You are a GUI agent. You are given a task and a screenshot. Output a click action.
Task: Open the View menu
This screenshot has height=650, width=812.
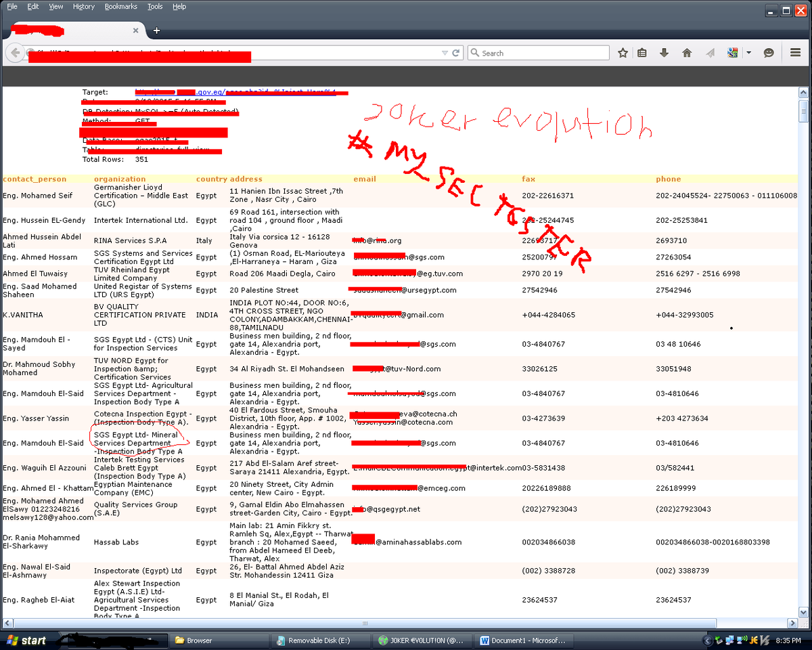[x=56, y=6]
